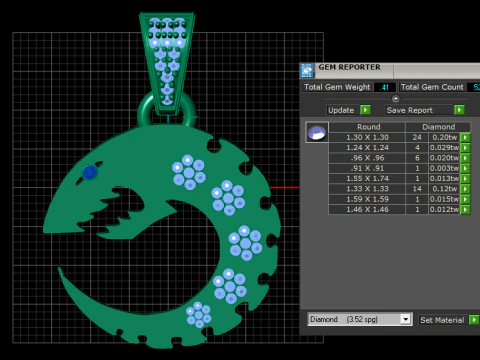Click the Round column header
Image resolution: width=480 pixels, height=360 pixels.
367,127
